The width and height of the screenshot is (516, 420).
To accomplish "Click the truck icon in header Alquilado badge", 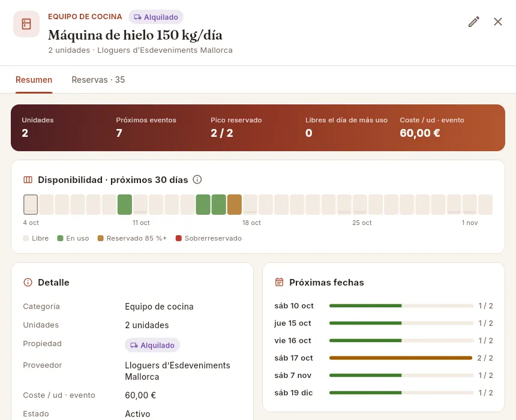I will tap(137, 17).
